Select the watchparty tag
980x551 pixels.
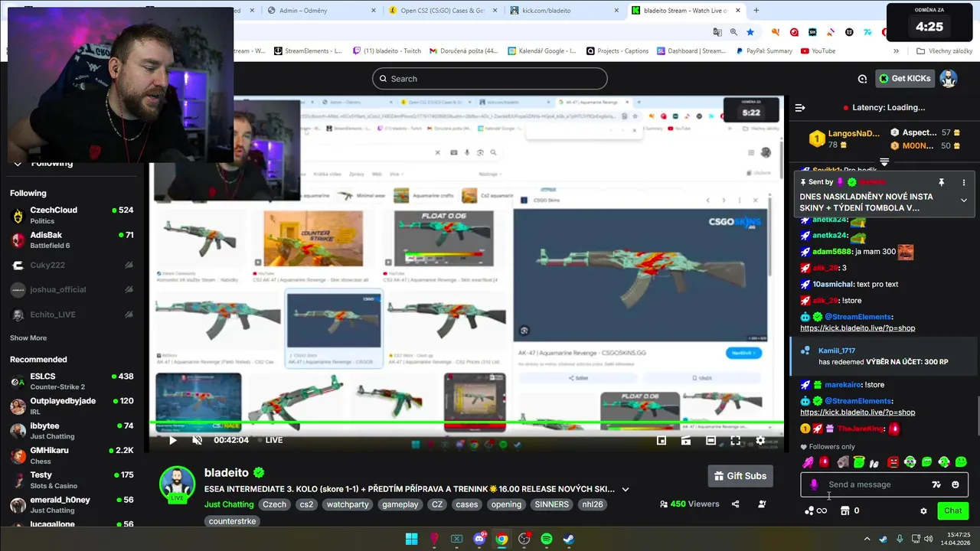click(x=348, y=504)
